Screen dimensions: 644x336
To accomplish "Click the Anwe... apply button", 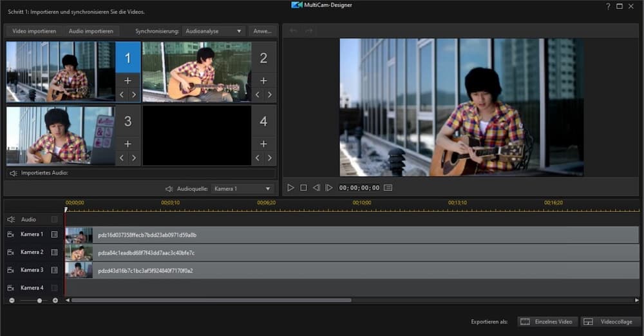I will tap(262, 31).
